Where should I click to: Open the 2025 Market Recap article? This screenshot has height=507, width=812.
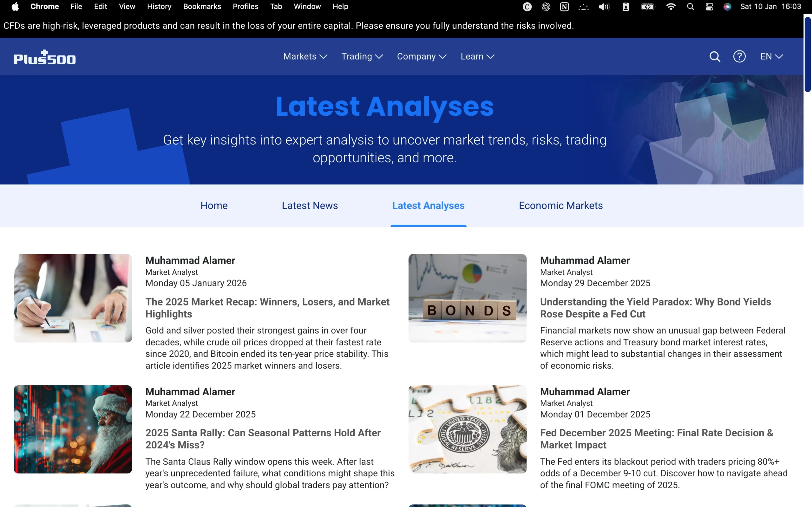[x=267, y=308]
